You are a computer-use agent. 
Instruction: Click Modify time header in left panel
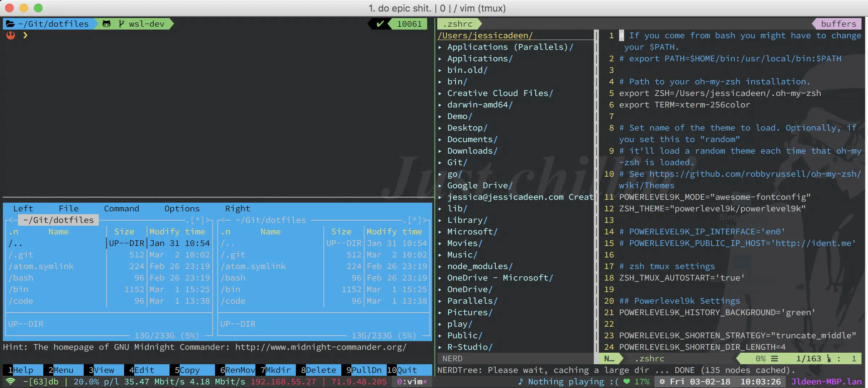177,232
